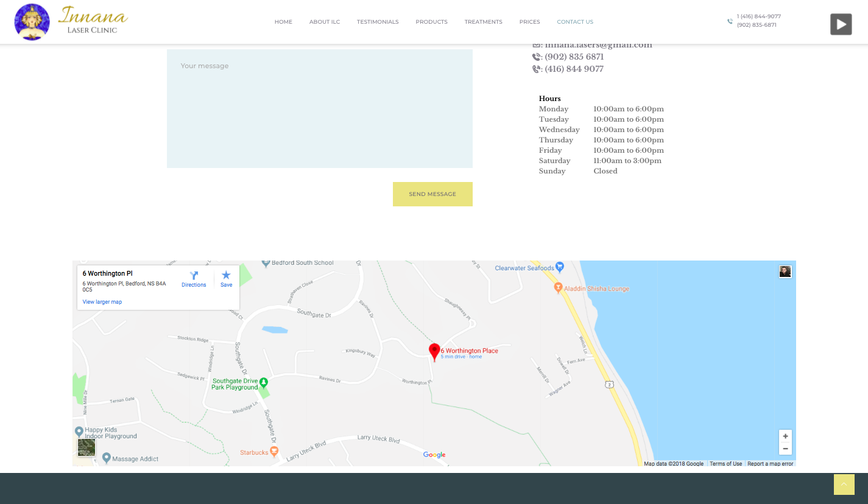
Task: Go to the Testimonials page
Action: [378, 22]
